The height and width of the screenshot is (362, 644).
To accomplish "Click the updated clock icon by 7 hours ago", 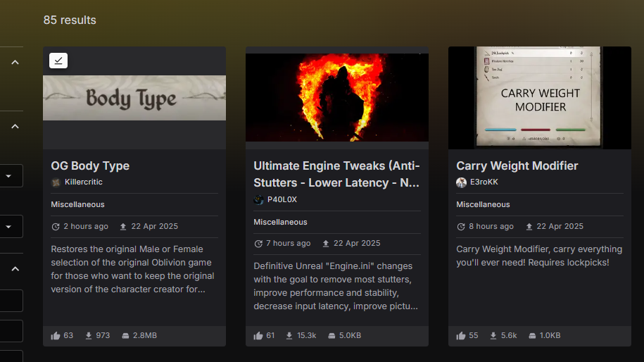I will (x=258, y=244).
